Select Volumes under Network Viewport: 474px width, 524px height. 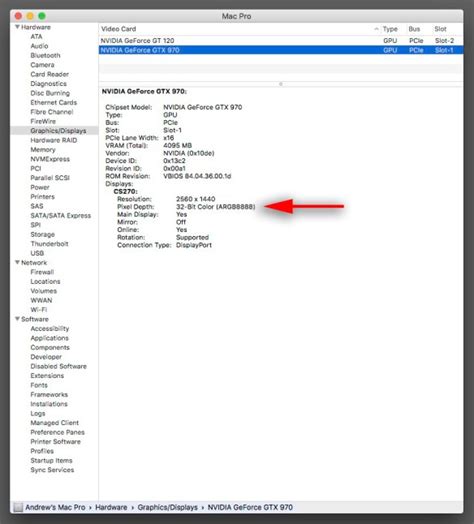(44, 291)
